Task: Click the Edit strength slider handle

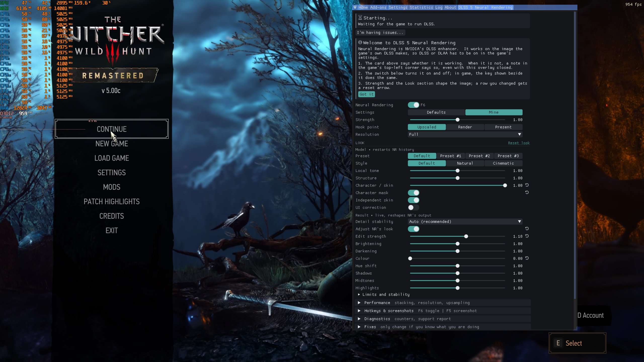Action: (466, 236)
